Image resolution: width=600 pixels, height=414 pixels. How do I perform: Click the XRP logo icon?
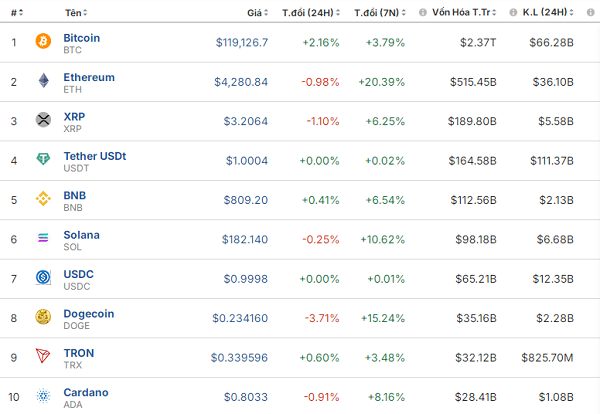click(43, 120)
